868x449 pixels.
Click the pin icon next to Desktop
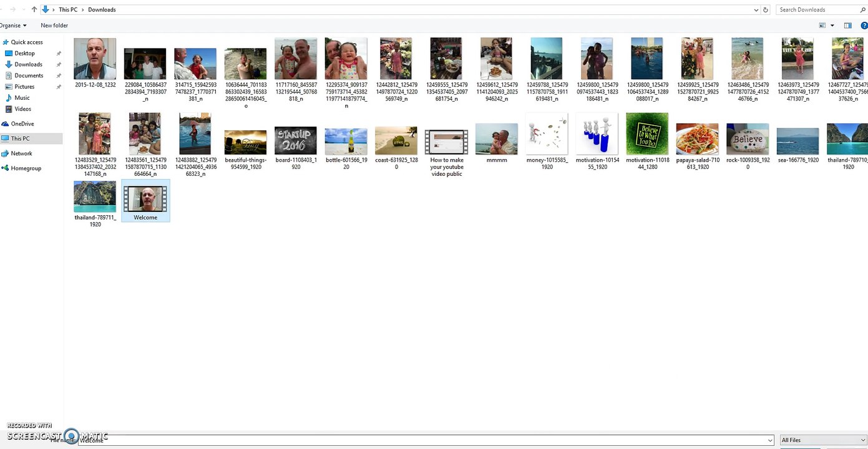point(59,54)
